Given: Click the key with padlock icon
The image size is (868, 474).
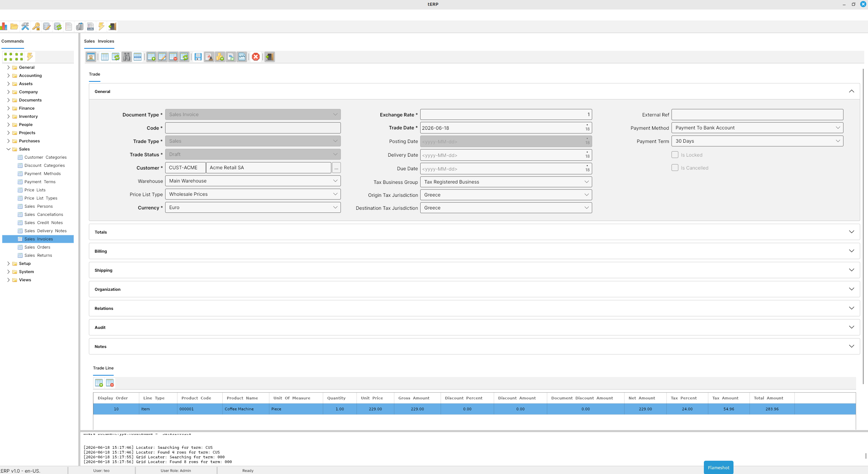Looking at the screenshot, I should click(x=36, y=27).
